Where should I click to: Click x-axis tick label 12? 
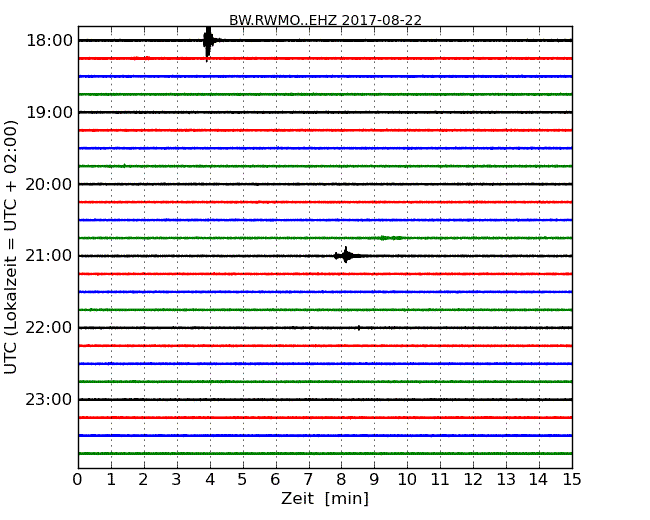(473, 479)
